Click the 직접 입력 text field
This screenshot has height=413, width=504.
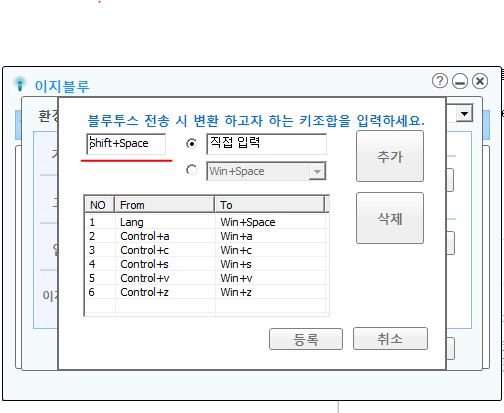266,144
